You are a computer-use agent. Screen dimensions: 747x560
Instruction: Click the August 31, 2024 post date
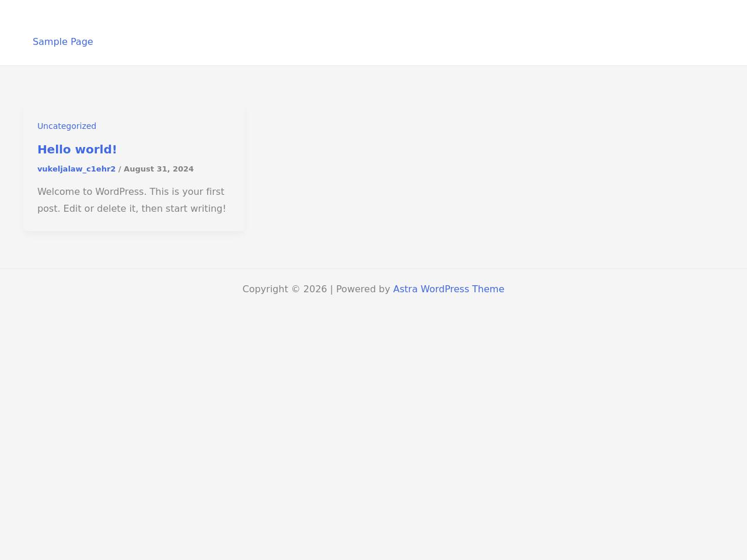(158, 169)
